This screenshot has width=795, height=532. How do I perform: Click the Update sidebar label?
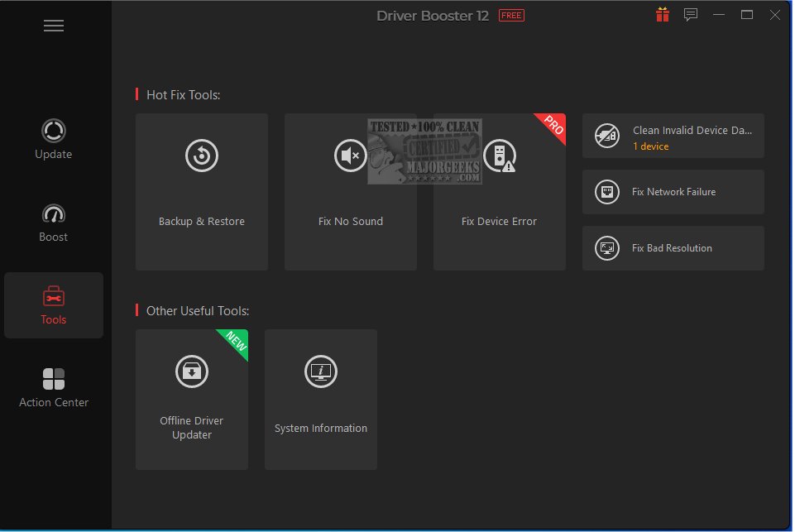pos(53,154)
